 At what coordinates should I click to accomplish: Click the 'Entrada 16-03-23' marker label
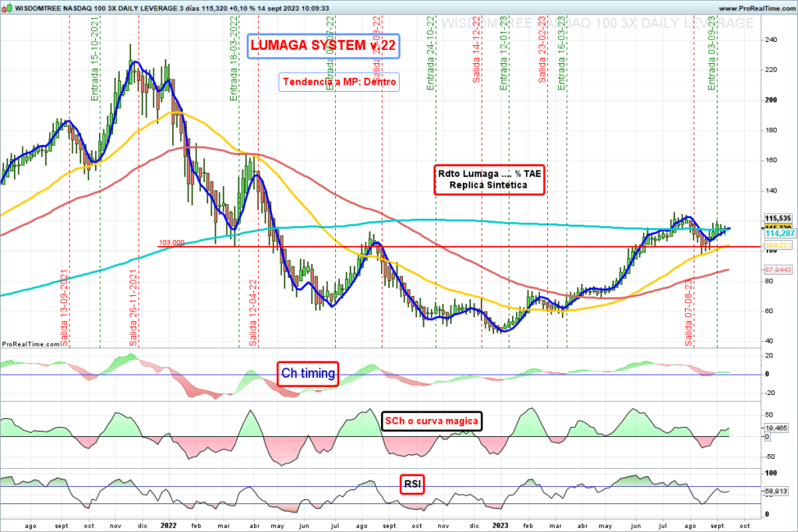point(562,53)
